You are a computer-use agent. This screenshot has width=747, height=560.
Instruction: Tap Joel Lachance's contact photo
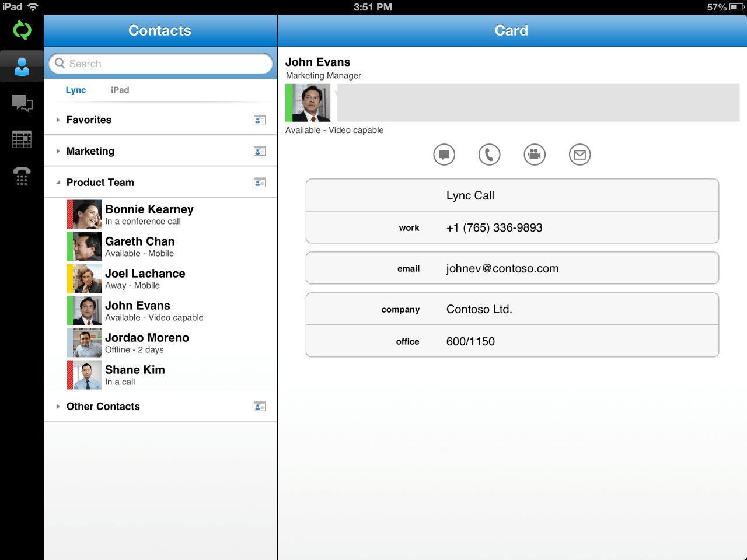tap(88, 279)
